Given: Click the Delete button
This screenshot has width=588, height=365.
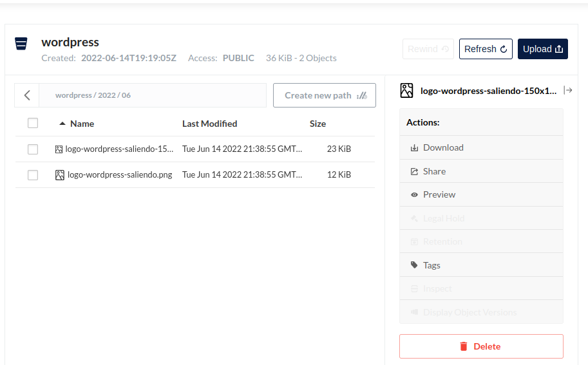Looking at the screenshot, I should [482, 346].
